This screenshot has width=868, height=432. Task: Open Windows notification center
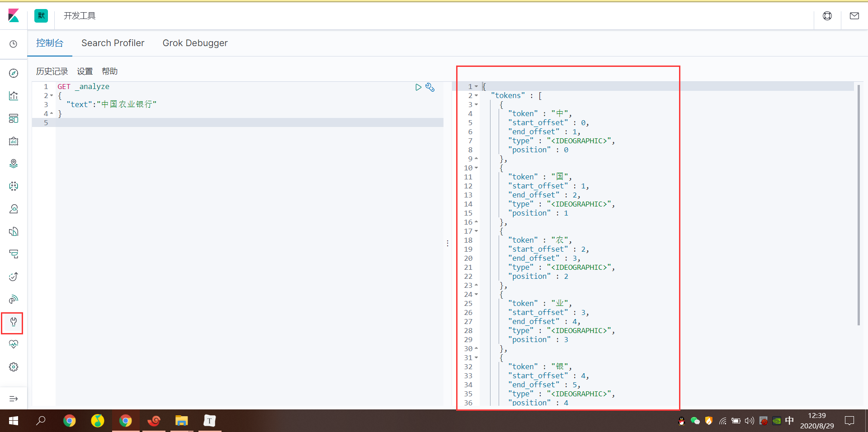point(849,421)
